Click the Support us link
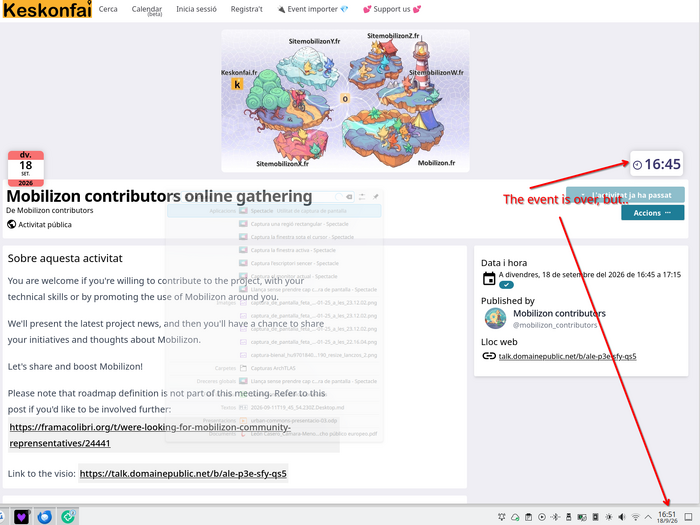 tap(392, 9)
